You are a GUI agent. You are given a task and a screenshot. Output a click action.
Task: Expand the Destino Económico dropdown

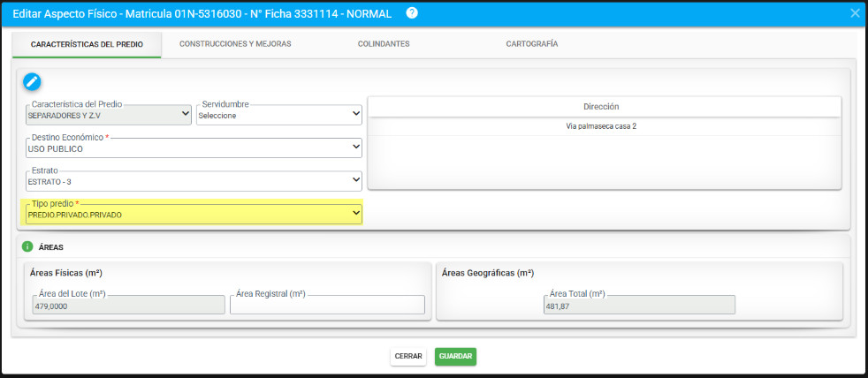click(x=194, y=147)
